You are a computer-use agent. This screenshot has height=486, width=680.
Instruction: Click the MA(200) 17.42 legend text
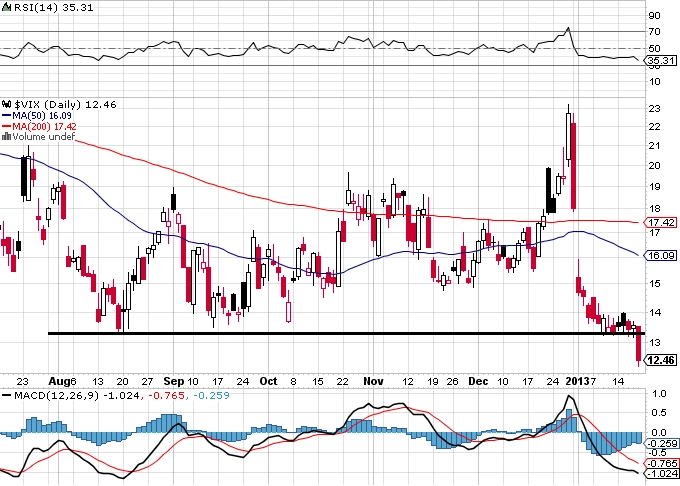(45, 125)
